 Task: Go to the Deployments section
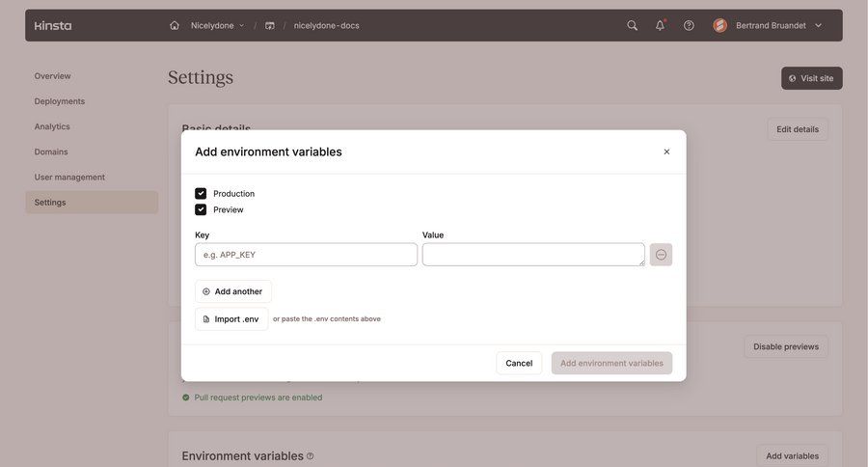pyautogui.click(x=60, y=101)
